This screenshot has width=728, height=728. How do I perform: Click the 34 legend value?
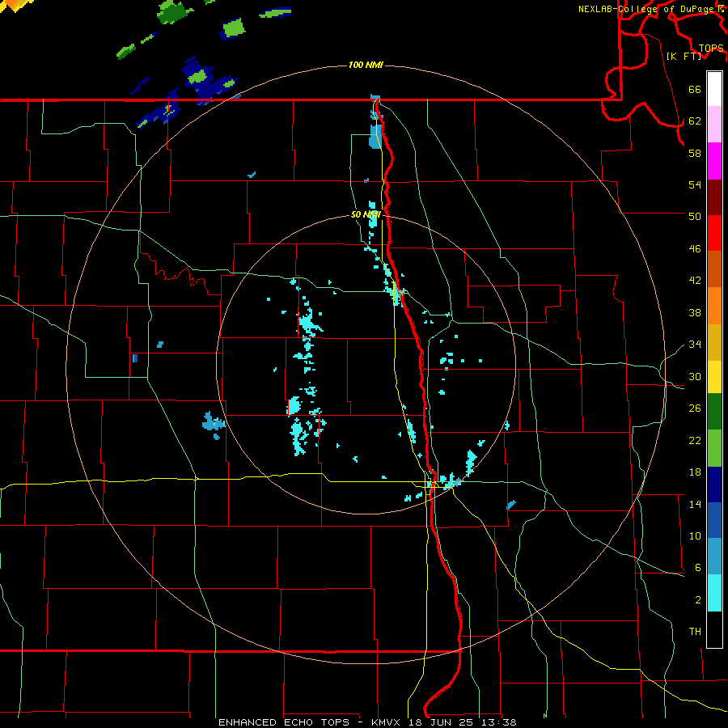click(695, 345)
